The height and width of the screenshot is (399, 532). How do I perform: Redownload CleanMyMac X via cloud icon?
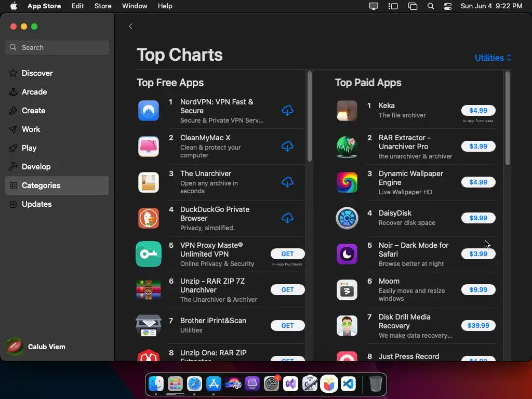[287, 147]
